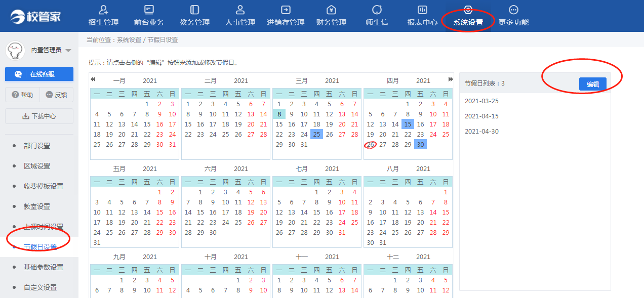Click the 八月 2021 month header
This screenshot has height=298, width=644.
click(408, 169)
